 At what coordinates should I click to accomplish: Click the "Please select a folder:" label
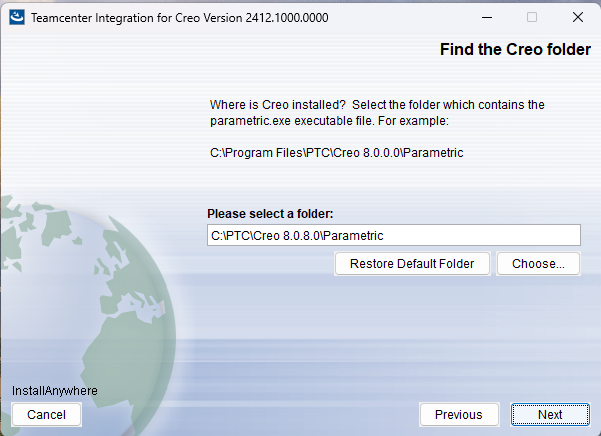tap(270, 214)
